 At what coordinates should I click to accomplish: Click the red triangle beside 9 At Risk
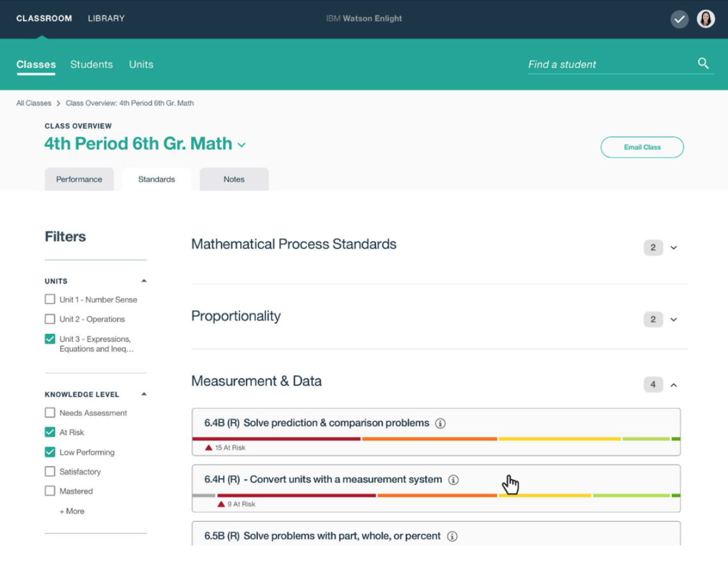pyautogui.click(x=221, y=504)
